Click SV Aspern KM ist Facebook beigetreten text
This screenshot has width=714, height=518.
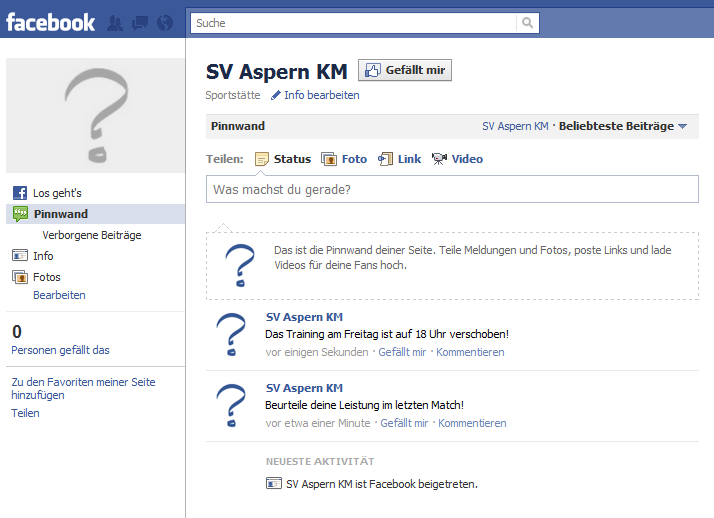point(382,484)
